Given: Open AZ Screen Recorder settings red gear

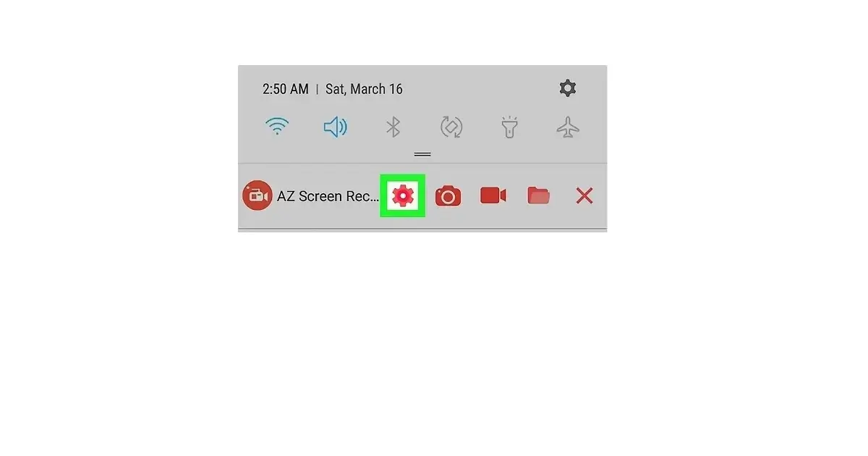Looking at the screenshot, I should [403, 195].
